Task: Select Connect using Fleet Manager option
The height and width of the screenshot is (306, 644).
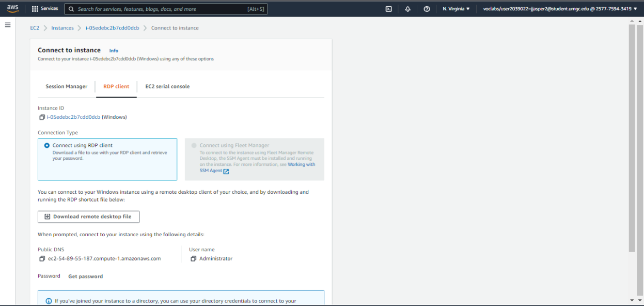Action: (x=194, y=146)
